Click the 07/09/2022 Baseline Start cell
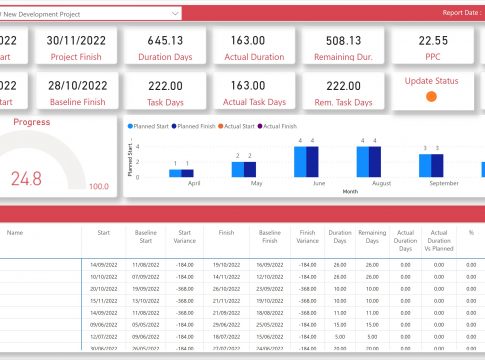Viewport: 485px width, 360px height. 146,277
